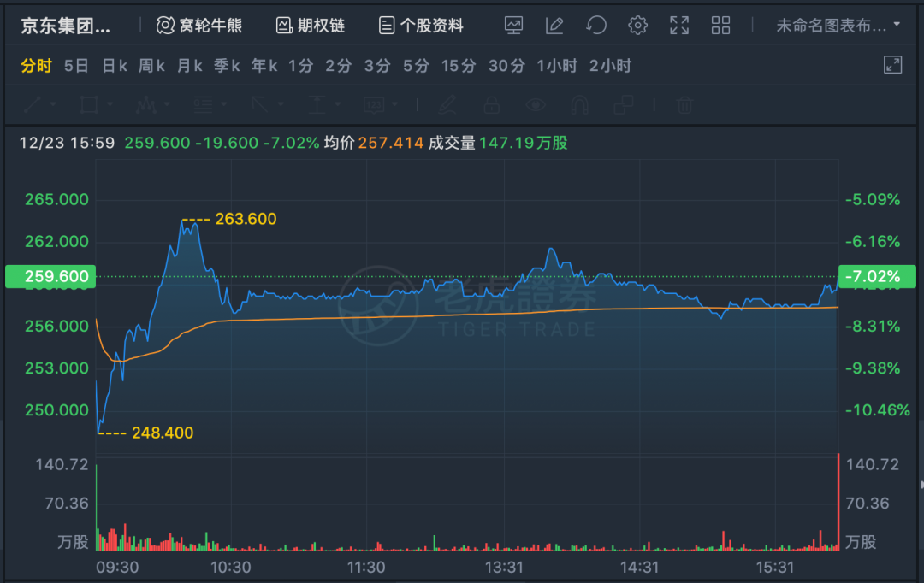
Task: Enter fullscreen with the expand arrows icon
Action: [x=679, y=25]
